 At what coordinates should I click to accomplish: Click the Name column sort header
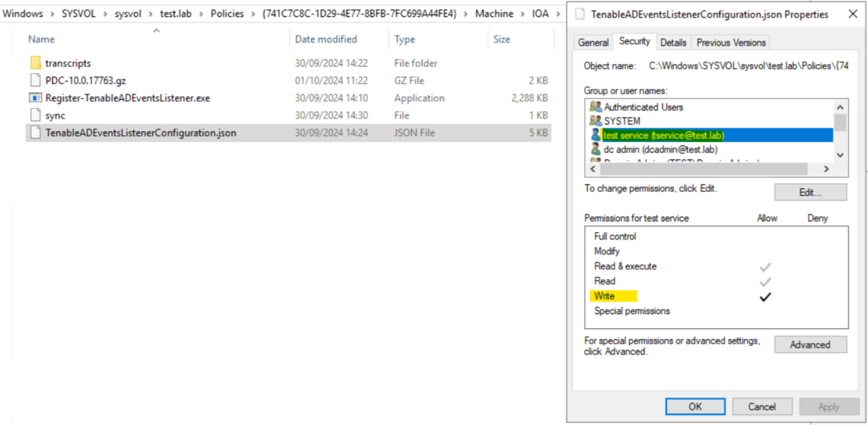pos(42,40)
